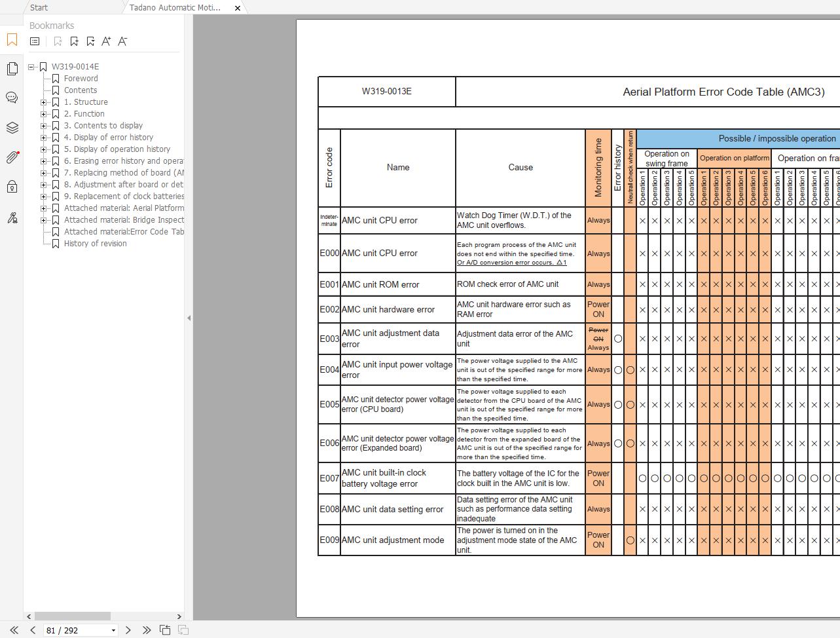Go to the previous page

(33, 630)
